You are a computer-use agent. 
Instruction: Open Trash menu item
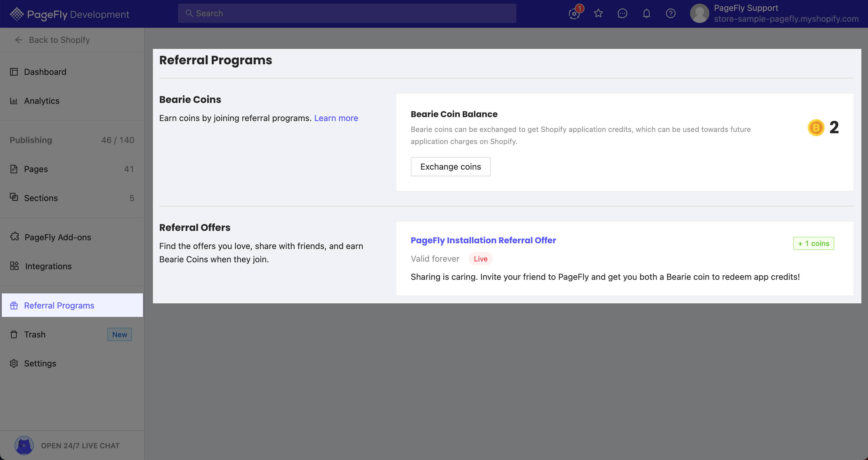click(72, 334)
